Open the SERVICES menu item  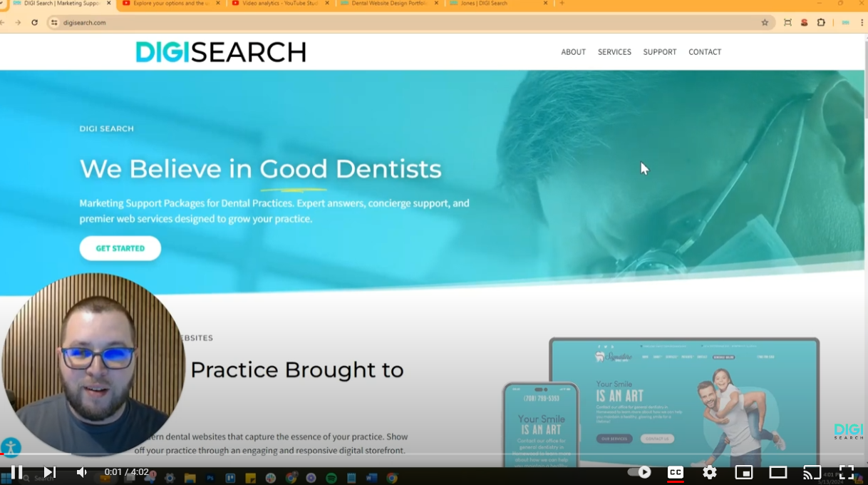[x=614, y=52]
